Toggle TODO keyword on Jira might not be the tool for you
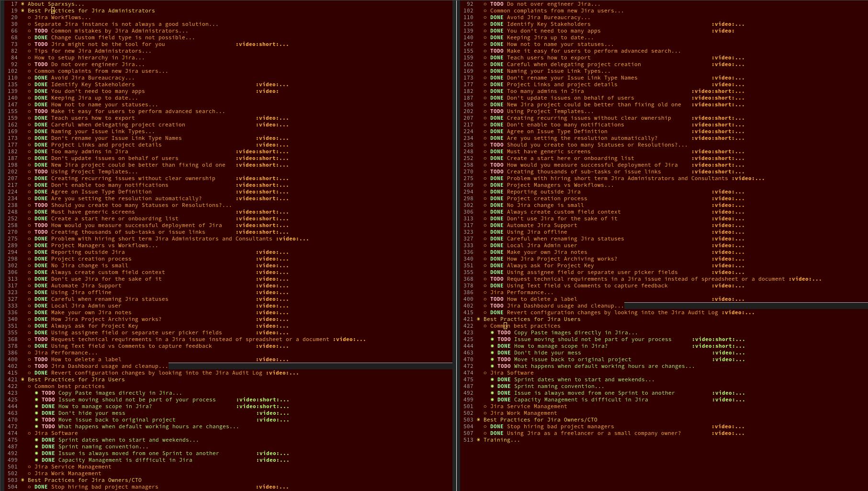This screenshot has height=491, width=868. point(41,44)
